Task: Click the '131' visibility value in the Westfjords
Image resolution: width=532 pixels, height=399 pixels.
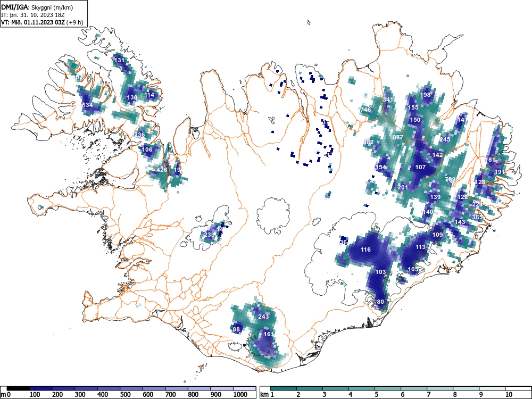Action: (x=119, y=60)
